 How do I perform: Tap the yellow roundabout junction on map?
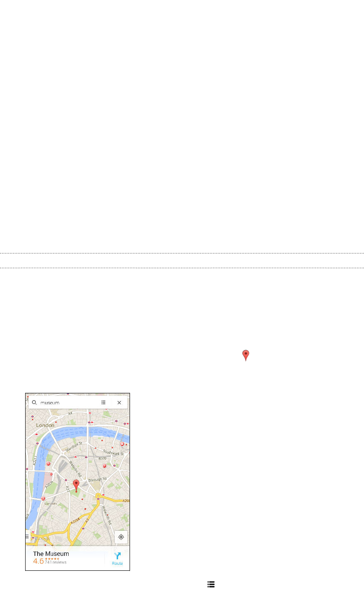(98, 496)
